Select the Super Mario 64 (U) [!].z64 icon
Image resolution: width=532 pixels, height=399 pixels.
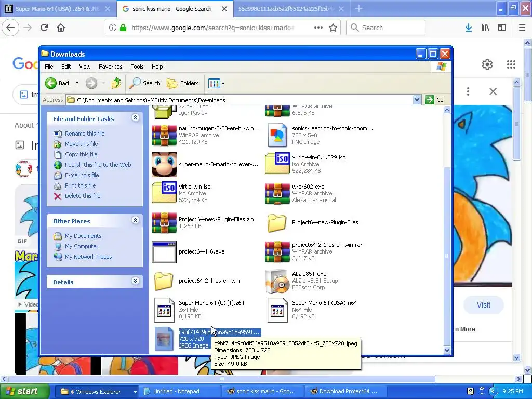164,310
